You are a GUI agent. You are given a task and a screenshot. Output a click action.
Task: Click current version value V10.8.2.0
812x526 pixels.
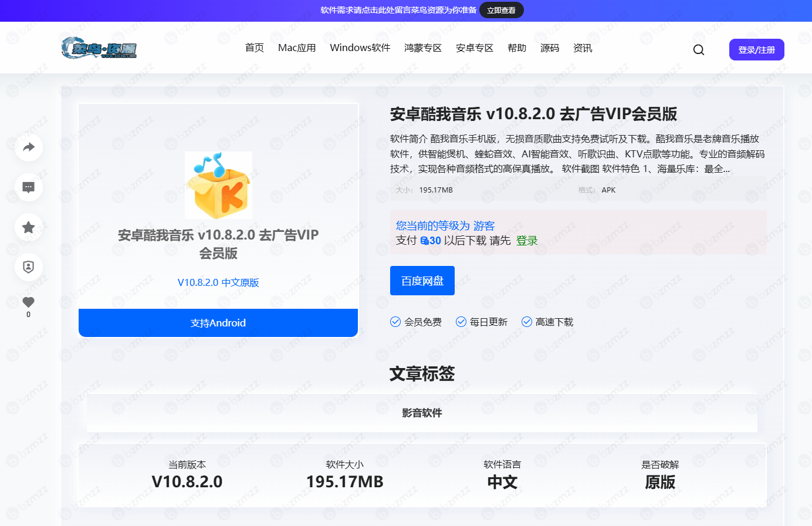click(x=187, y=482)
